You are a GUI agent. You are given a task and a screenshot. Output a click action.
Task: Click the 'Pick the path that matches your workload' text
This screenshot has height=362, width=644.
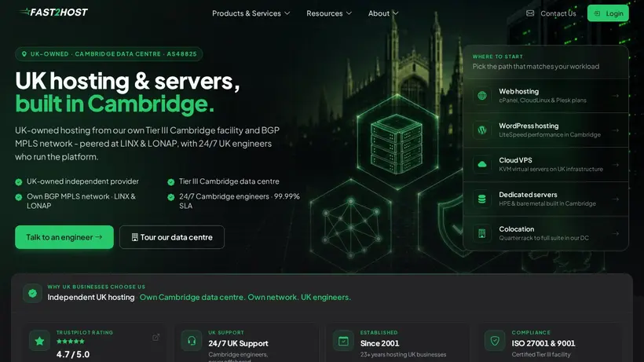[536, 67]
